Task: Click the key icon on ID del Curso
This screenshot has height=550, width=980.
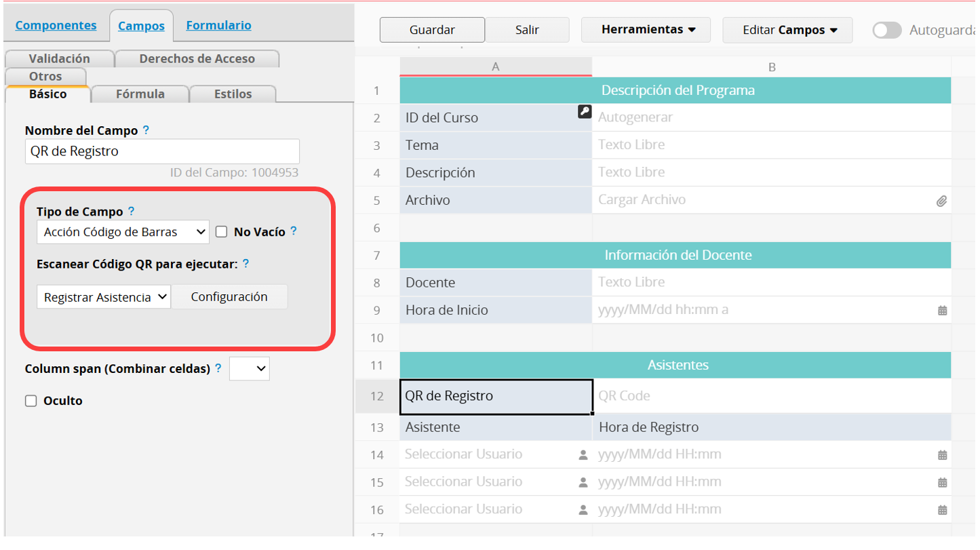Action: 584,112
